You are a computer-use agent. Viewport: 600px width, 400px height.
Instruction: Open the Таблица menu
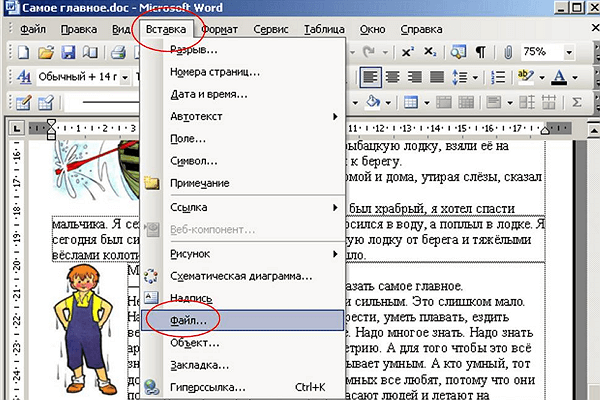tap(324, 29)
